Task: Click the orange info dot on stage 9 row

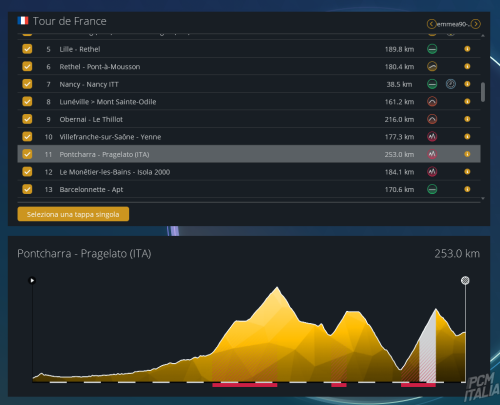Action: (x=467, y=119)
